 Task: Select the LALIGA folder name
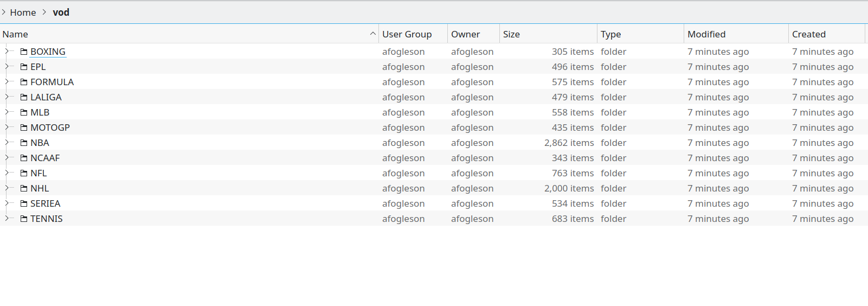(x=46, y=97)
